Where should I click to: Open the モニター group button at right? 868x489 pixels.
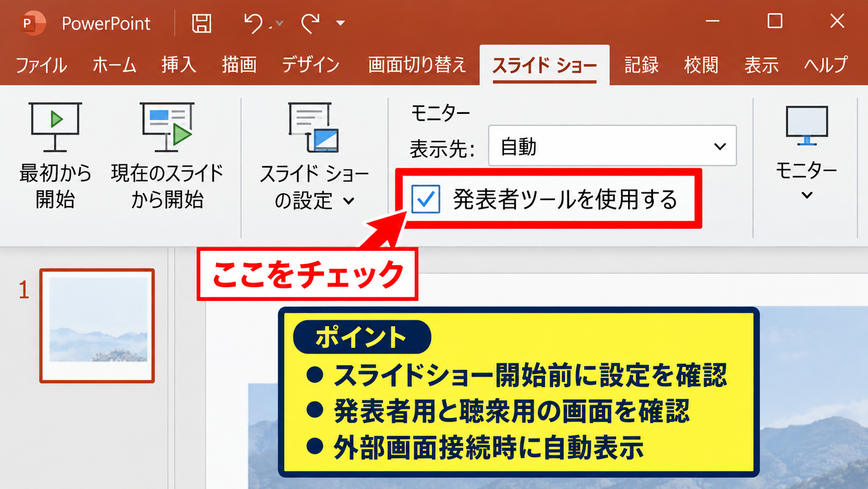tap(806, 153)
